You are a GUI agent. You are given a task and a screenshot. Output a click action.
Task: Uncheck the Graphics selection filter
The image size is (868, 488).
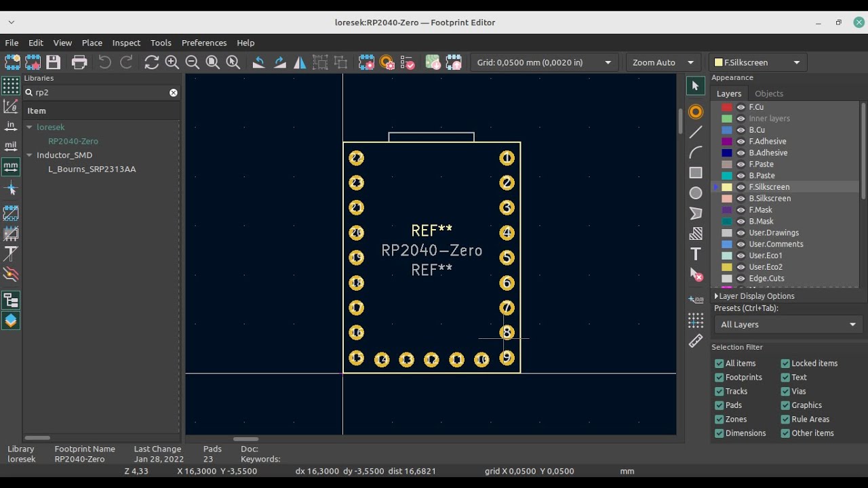pyautogui.click(x=785, y=405)
